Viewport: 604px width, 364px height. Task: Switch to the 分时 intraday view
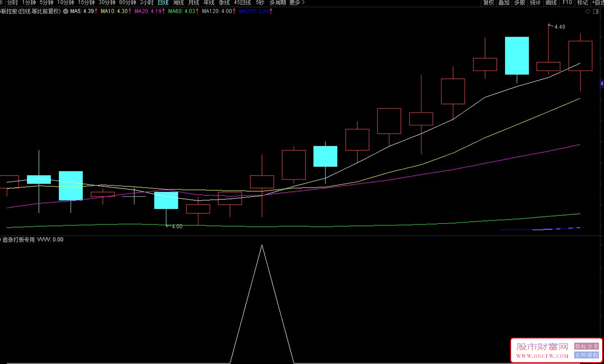[x=12, y=3]
